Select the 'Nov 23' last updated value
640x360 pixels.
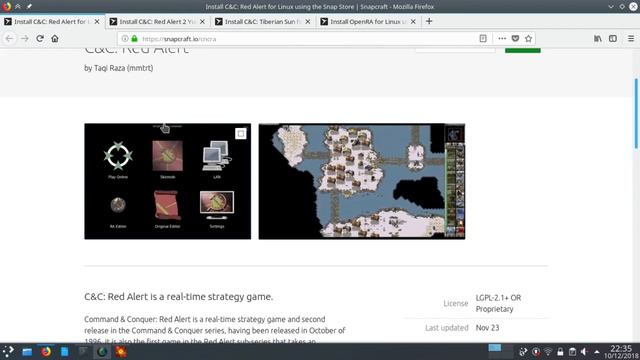[487, 328]
